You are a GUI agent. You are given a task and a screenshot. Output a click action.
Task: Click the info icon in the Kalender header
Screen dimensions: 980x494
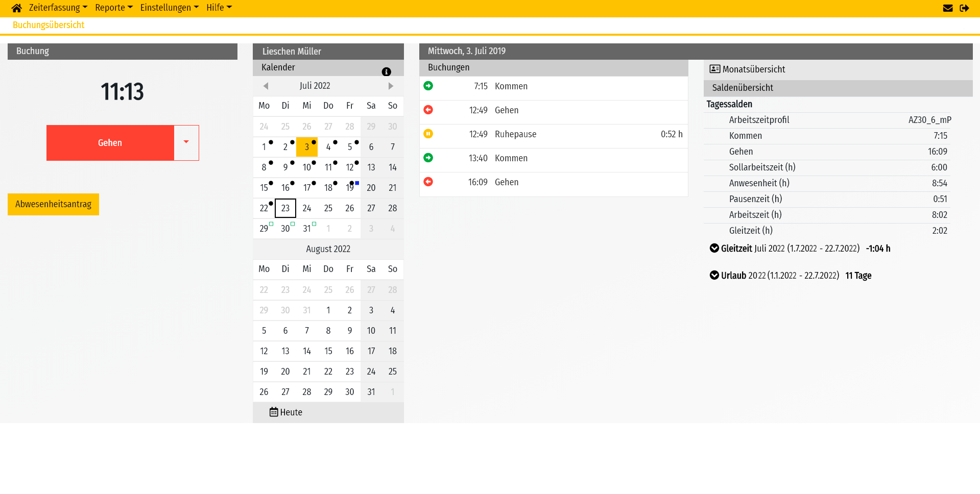click(x=387, y=71)
